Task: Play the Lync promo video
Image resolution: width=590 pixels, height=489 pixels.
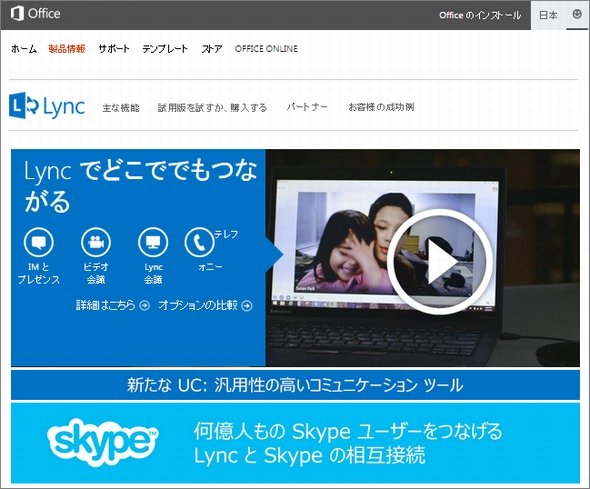Action: [x=440, y=262]
